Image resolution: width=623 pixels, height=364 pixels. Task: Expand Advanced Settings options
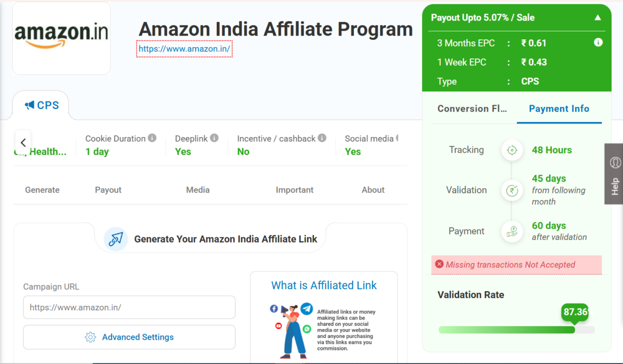(129, 337)
